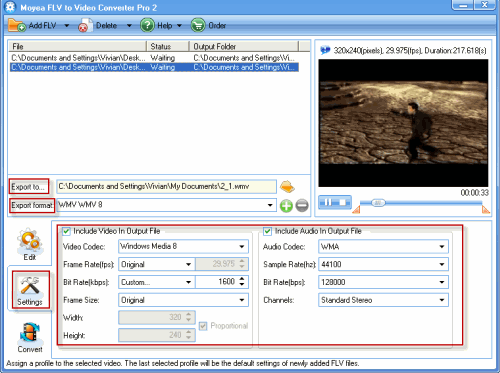The image size is (500, 373).
Task: Click the trim end marker on timeline
Action: 486,209
